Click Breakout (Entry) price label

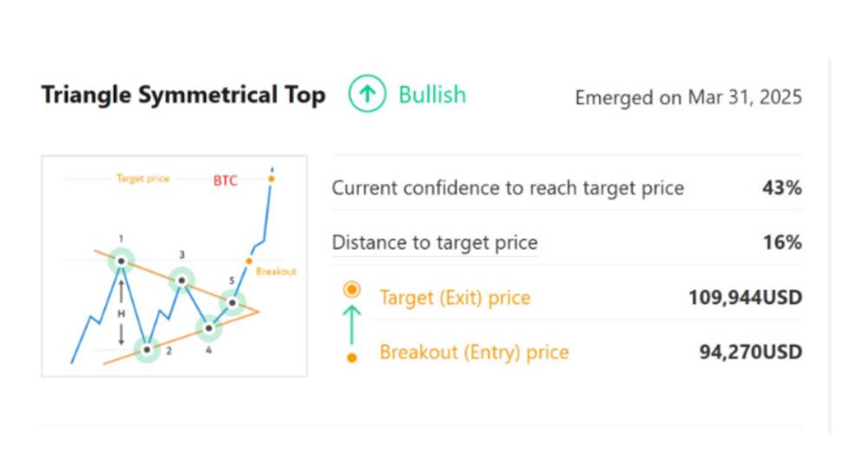475,352
